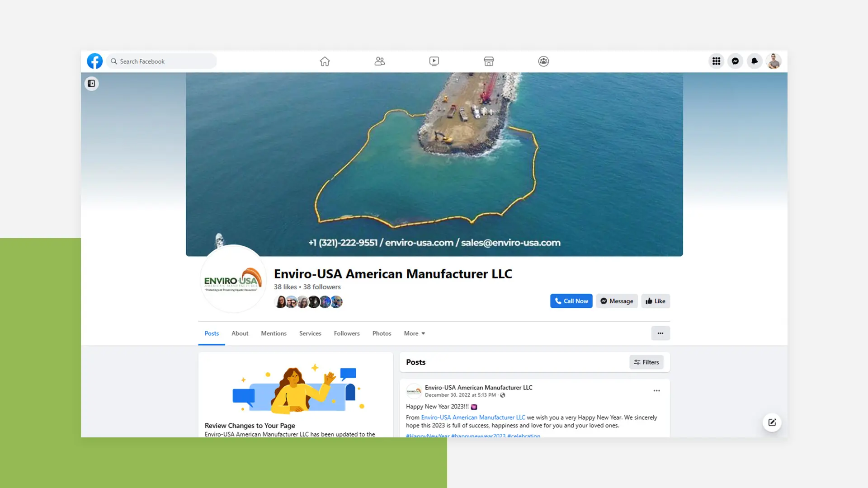Toggle the left sidebar panel icon

point(91,84)
